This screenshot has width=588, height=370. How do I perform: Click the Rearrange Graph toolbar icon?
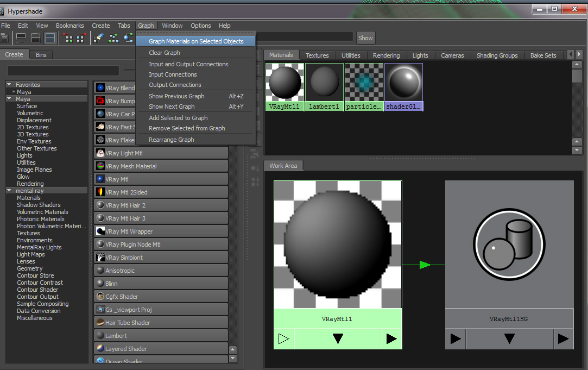tap(113, 37)
